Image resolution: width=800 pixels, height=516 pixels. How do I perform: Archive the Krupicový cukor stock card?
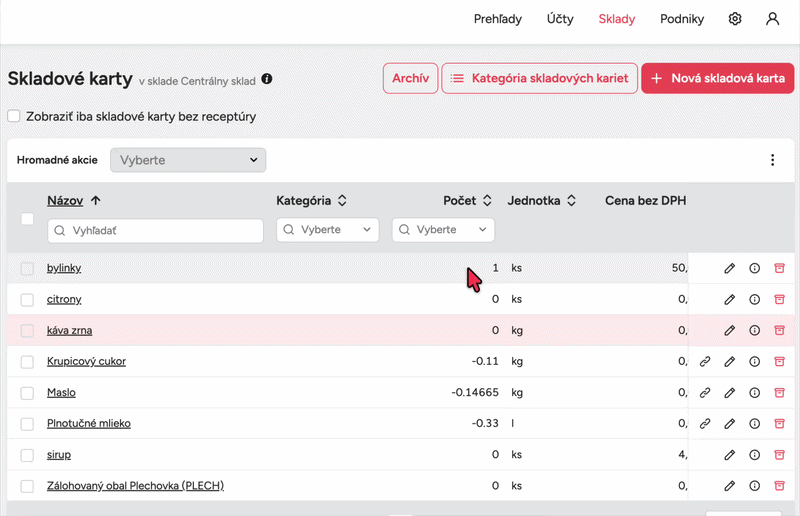coord(779,362)
